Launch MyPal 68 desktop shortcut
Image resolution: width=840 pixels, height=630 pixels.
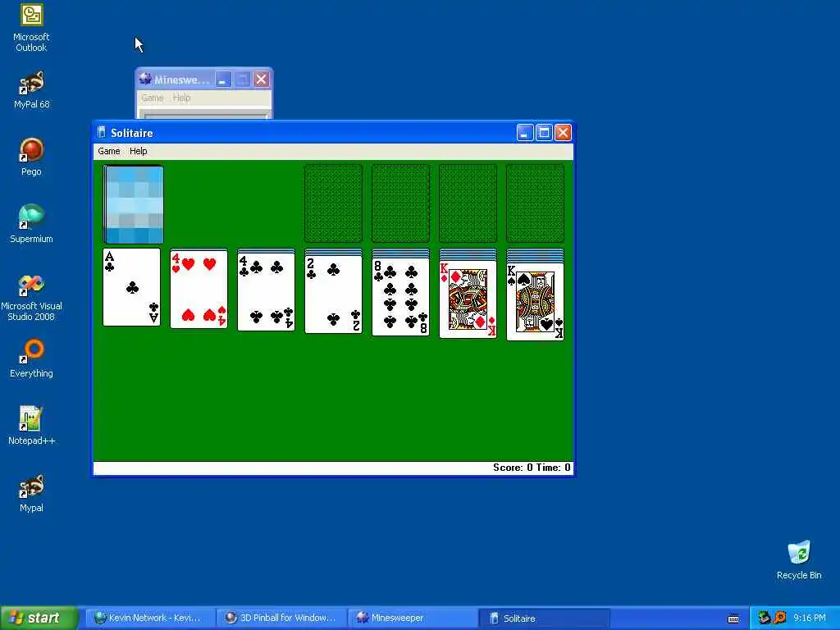(31, 89)
